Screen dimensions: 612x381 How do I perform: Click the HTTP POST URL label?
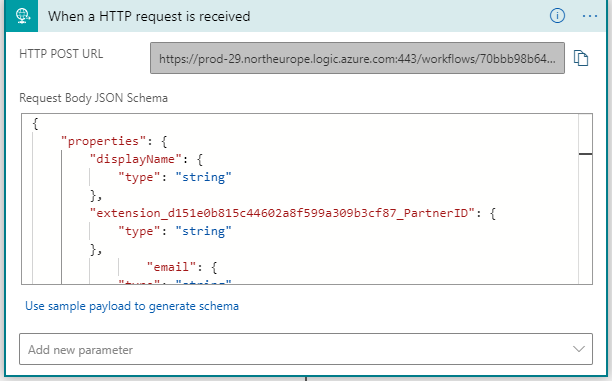pyautogui.click(x=61, y=53)
